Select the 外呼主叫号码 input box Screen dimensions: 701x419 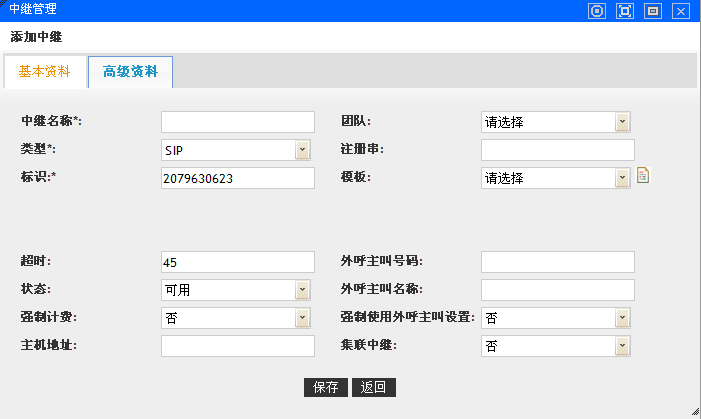[557, 262]
